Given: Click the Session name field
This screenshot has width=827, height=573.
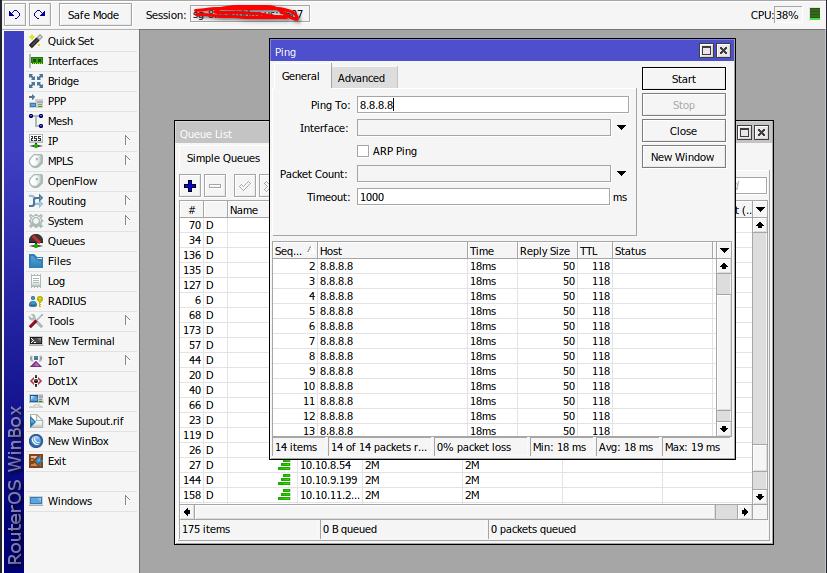Looking at the screenshot, I should pos(249,14).
